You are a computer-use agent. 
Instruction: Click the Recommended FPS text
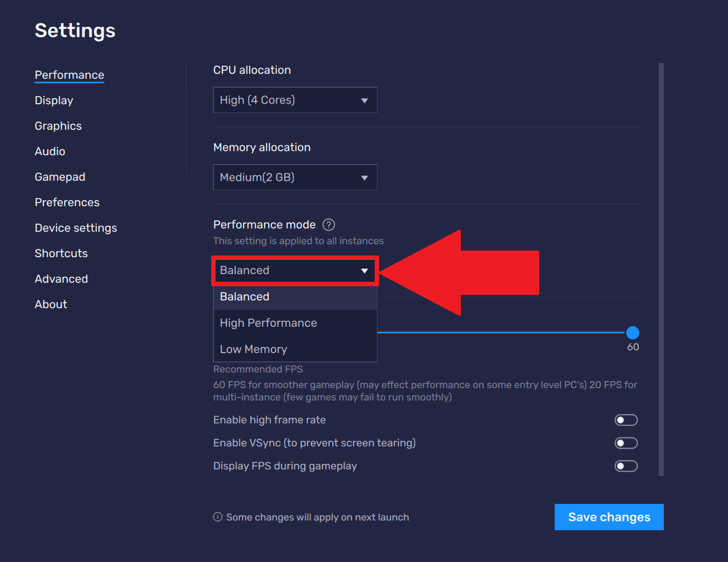258,370
